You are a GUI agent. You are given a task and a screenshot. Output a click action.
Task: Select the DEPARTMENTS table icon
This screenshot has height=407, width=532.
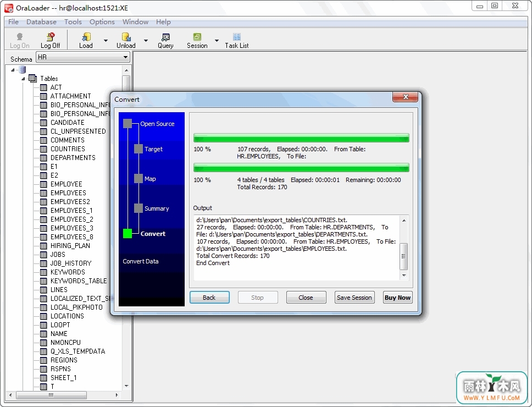(x=43, y=158)
